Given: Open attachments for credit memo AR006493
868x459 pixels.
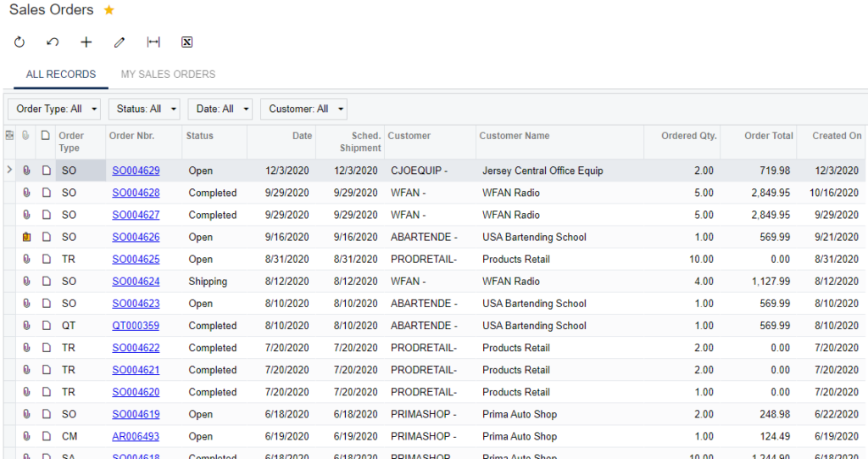Looking at the screenshot, I should [26, 437].
